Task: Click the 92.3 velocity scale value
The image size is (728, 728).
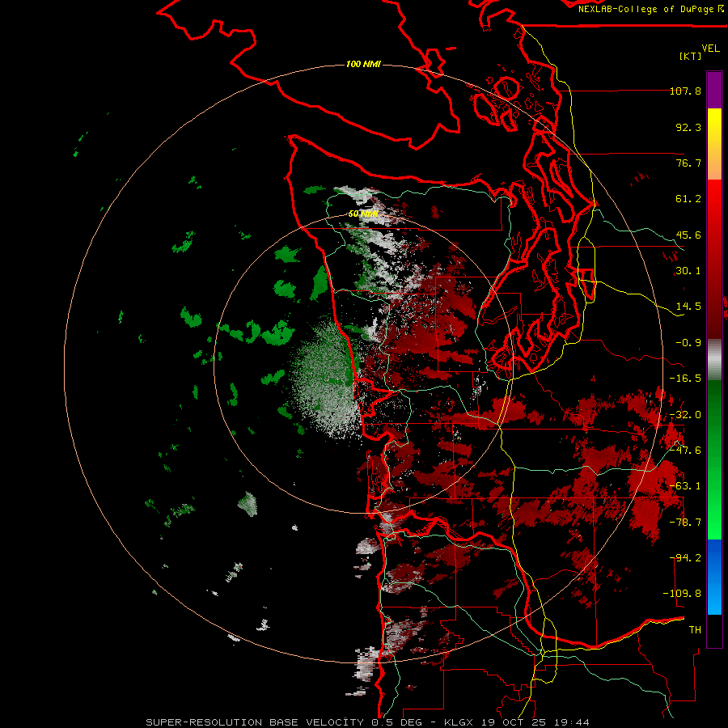Action: [x=688, y=127]
